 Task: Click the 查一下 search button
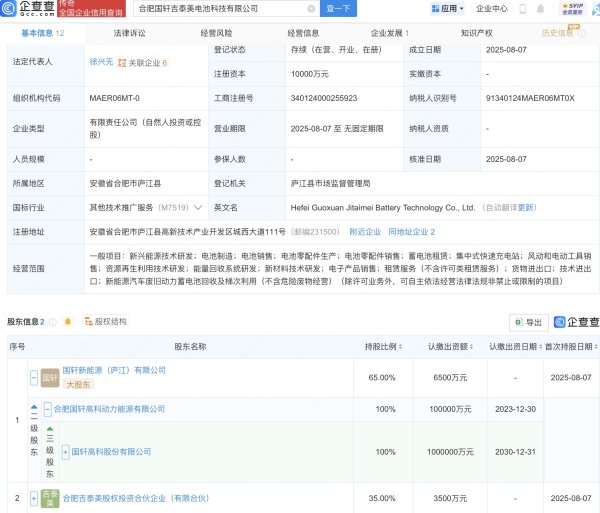coord(338,8)
